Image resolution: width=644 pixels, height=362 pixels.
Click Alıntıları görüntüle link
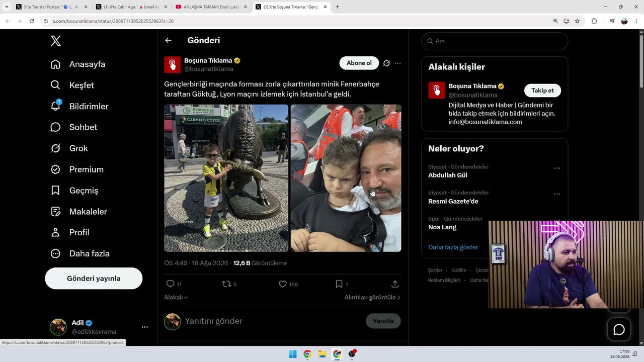pyautogui.click(x=372, y=297)
